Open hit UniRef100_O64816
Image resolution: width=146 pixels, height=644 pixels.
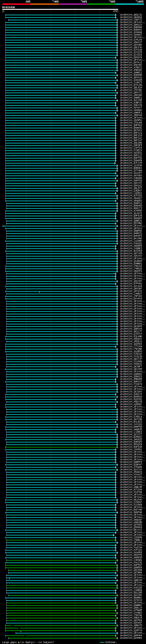131,17
